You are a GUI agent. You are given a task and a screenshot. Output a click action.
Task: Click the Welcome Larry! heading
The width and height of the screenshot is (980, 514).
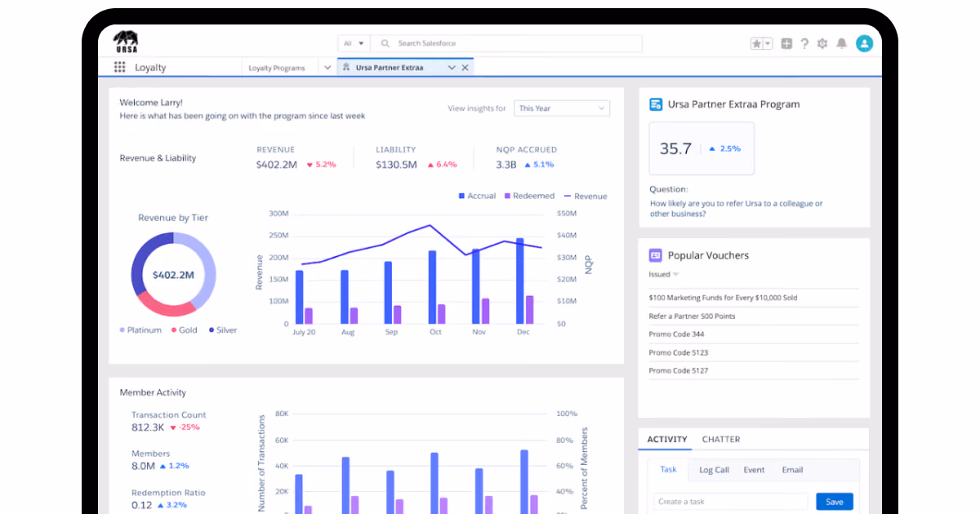coord(151,103)
